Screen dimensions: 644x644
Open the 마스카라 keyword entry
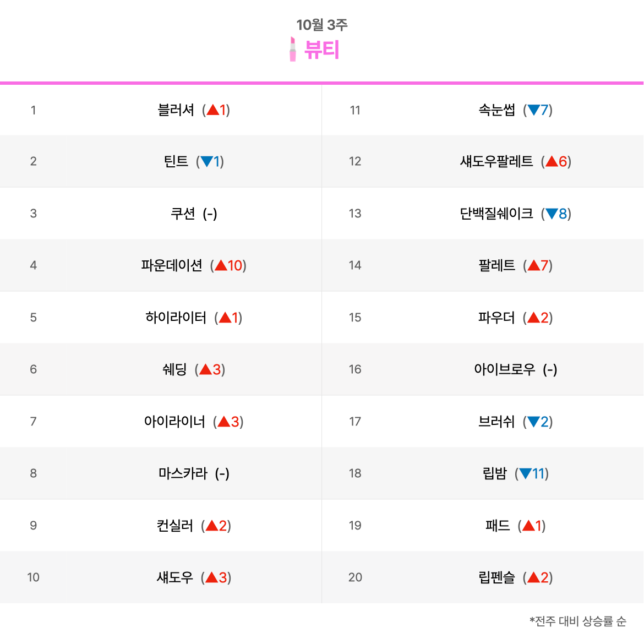(183, 473)
